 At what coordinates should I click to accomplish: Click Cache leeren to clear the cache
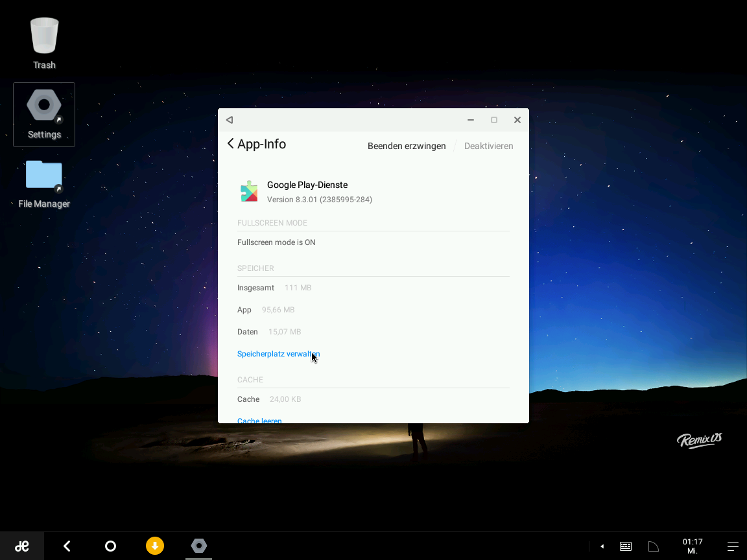[259, 420]
